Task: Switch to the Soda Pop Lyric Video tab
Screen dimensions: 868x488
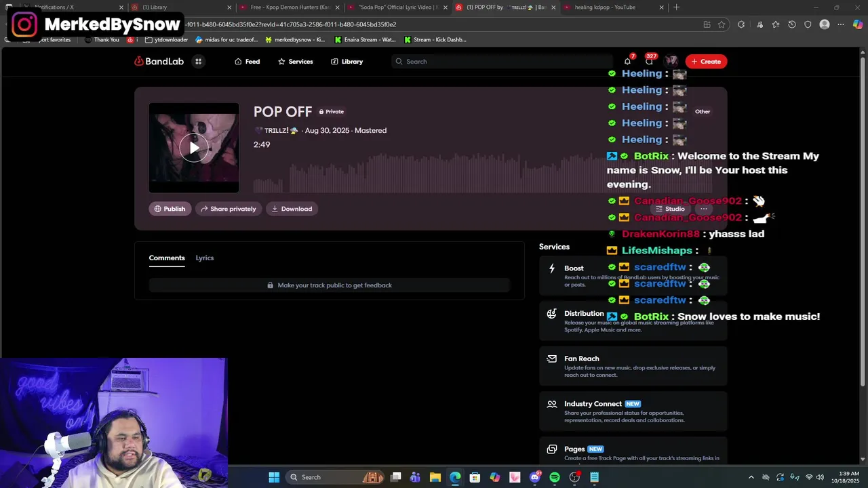Action: click(398, 7)
